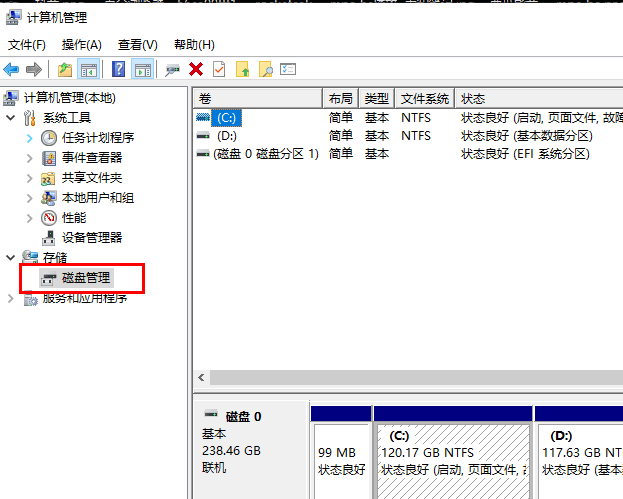Open the 查看(V) menu
The image size is (623, 499).
point(137,44)
